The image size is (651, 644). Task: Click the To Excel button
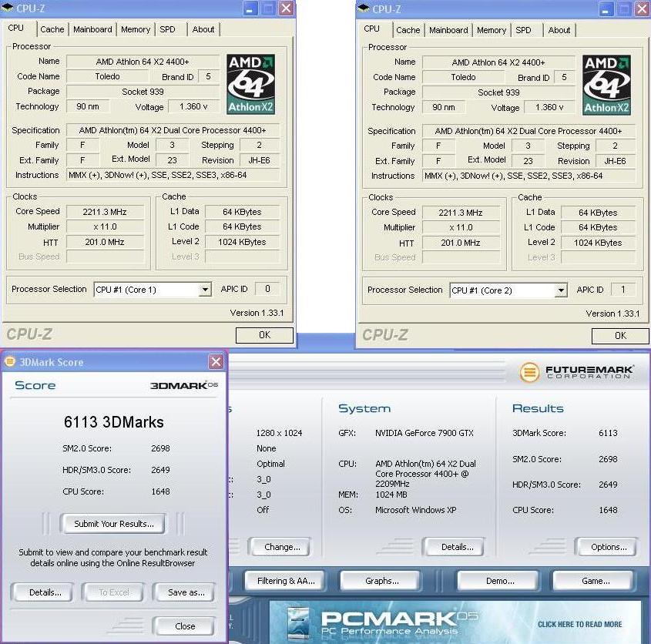[114, 592]
